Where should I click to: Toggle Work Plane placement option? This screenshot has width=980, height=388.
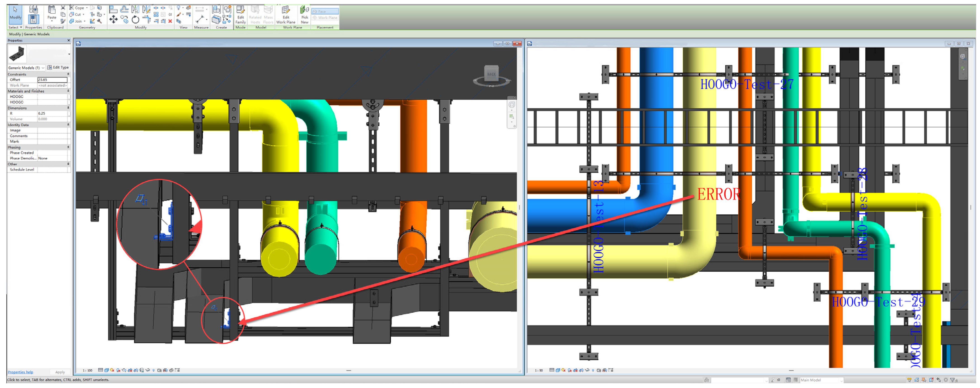(324, 17)
